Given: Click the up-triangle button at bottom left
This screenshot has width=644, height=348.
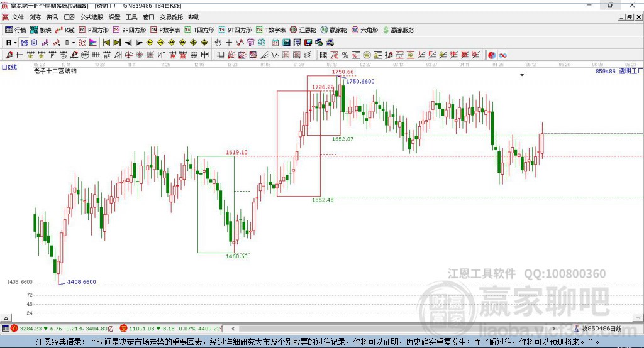Looking at the screenshot, I should coord(6,318).
